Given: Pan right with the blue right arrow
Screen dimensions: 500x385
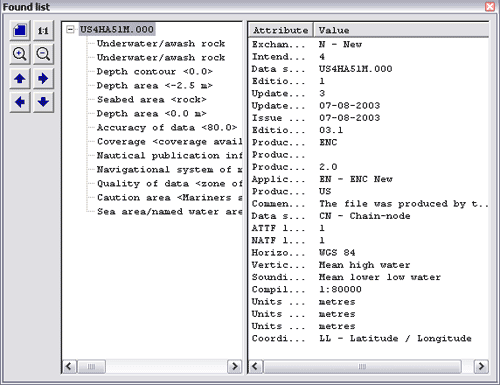Looking at the screenshot, I should click(43, 79).
